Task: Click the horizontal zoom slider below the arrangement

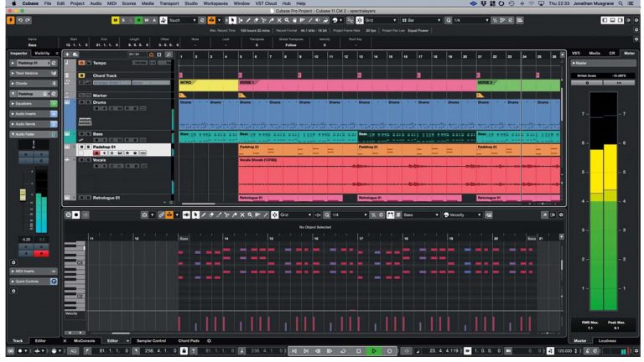Action: 543,203
